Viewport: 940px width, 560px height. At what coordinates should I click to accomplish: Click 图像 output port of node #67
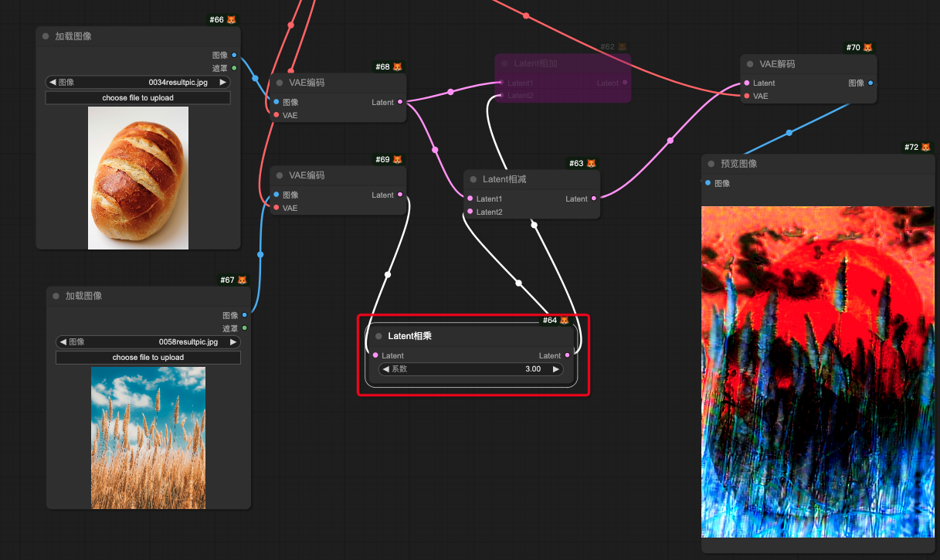pyautogui.click(x=245, y=315)
